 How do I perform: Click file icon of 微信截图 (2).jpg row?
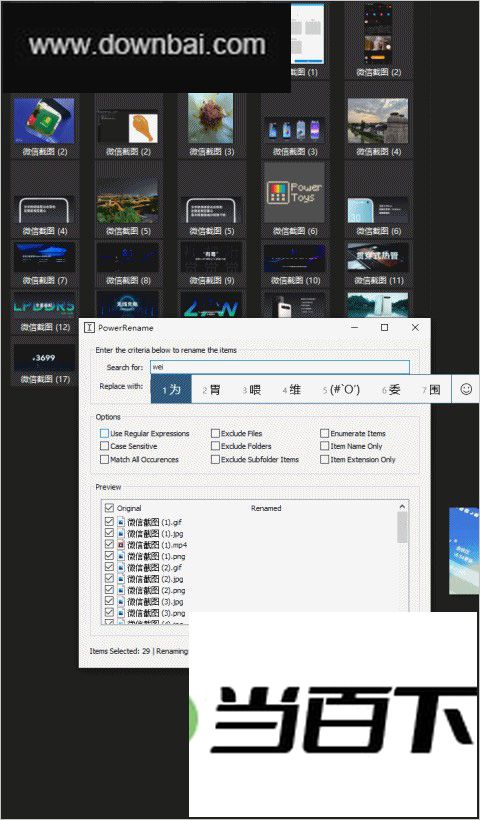[x=121, y=579]
